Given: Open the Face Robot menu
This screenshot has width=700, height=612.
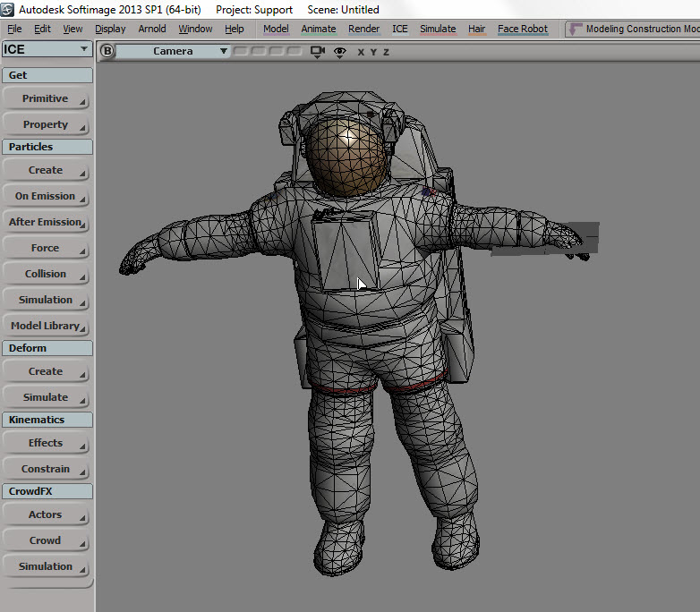Looking at the screenshot, I should [x=522, y=29].
